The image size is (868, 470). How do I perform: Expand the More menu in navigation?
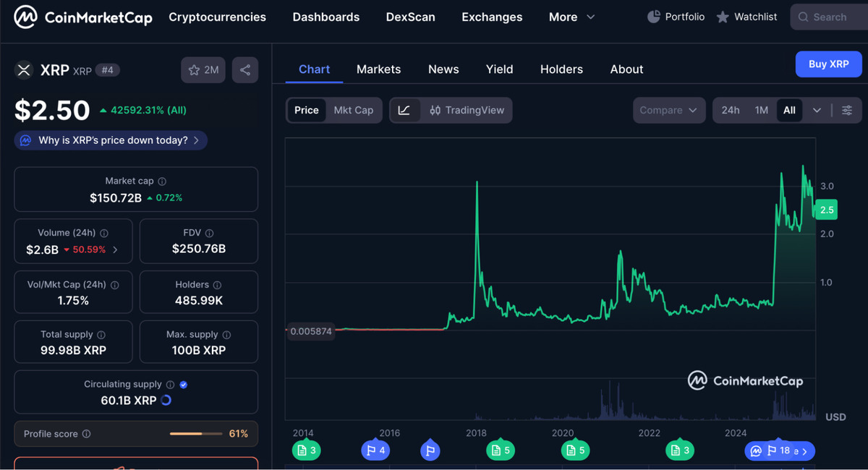(x=571, y=17)
